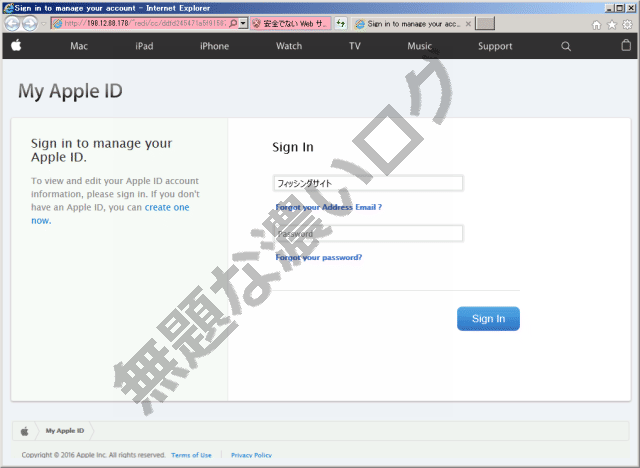This screenshot has height=468, width=640.
Task: Click the Internet Explorer title bar icon
Action: coord(8,8)
